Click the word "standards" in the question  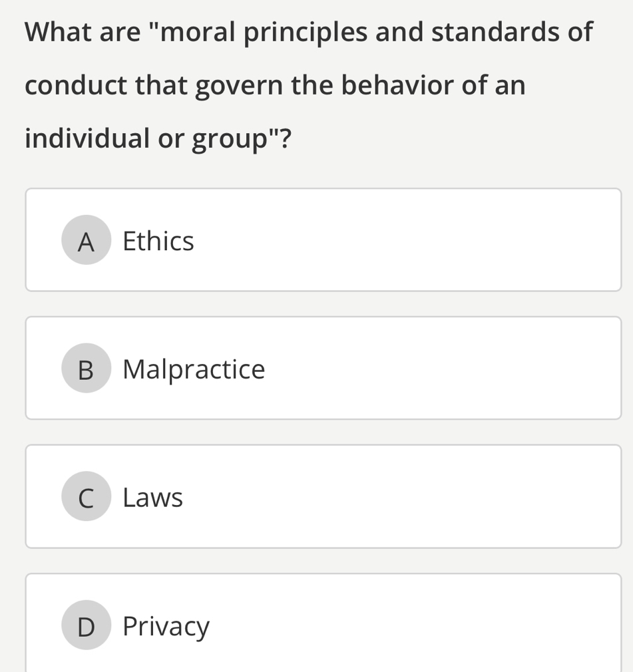pos(495,32)
